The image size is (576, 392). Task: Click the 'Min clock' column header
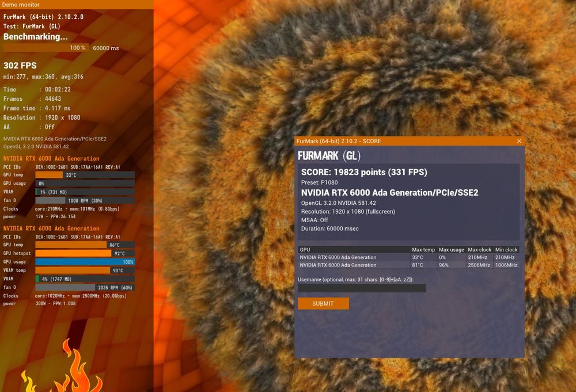click(x=506, y=250)
